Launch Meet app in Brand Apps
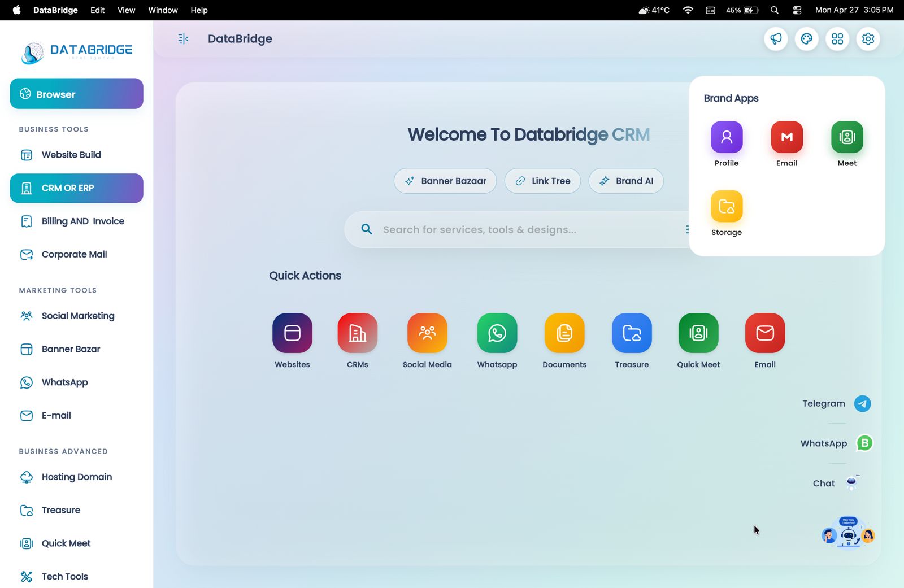The width and height of the screenshot is (904, 588). click(847, 137)
